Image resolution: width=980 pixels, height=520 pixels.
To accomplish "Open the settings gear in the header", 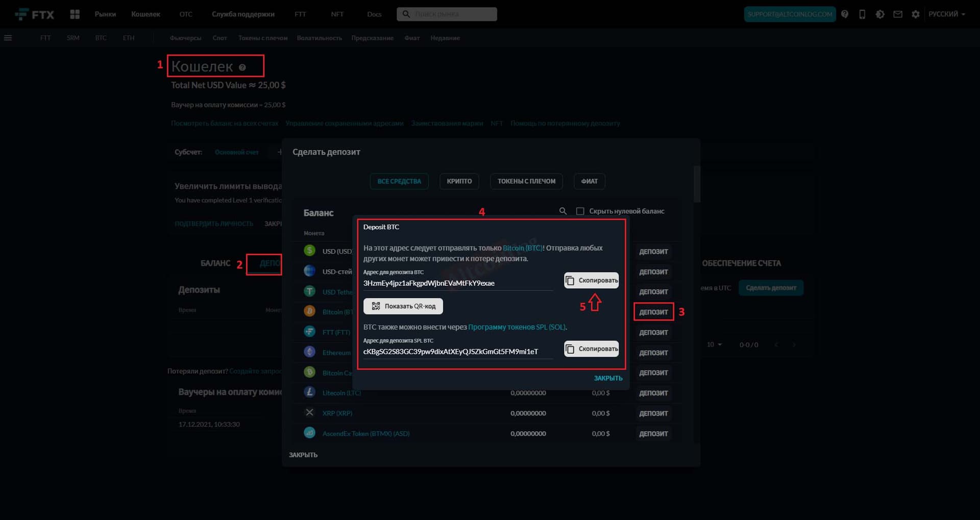I will 916,14.
